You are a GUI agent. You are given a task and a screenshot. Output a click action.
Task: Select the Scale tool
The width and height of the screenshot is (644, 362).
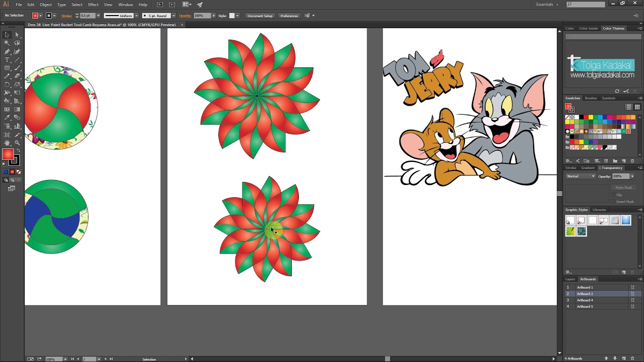click(17, 84)
